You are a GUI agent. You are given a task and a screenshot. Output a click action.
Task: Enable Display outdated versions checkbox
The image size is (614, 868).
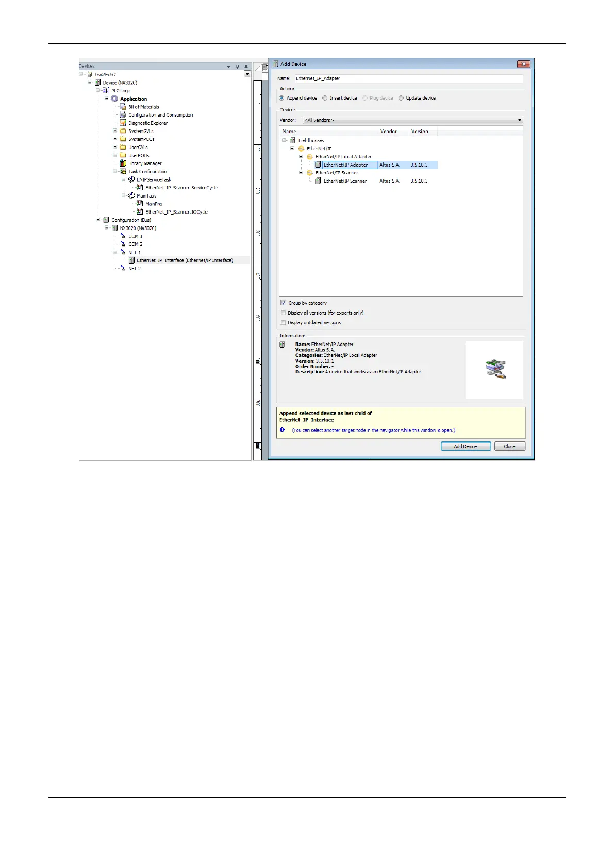pos(283,322)
